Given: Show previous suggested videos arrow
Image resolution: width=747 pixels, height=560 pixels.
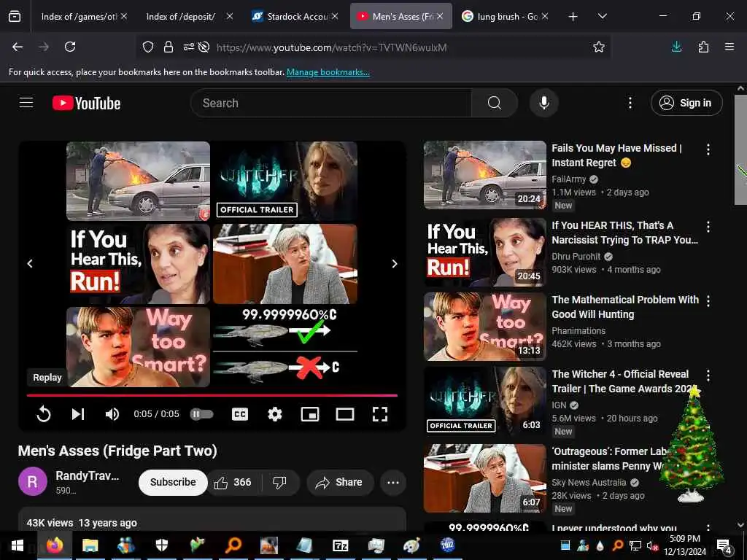Looking at the screenshot, I should pos(30,263).
